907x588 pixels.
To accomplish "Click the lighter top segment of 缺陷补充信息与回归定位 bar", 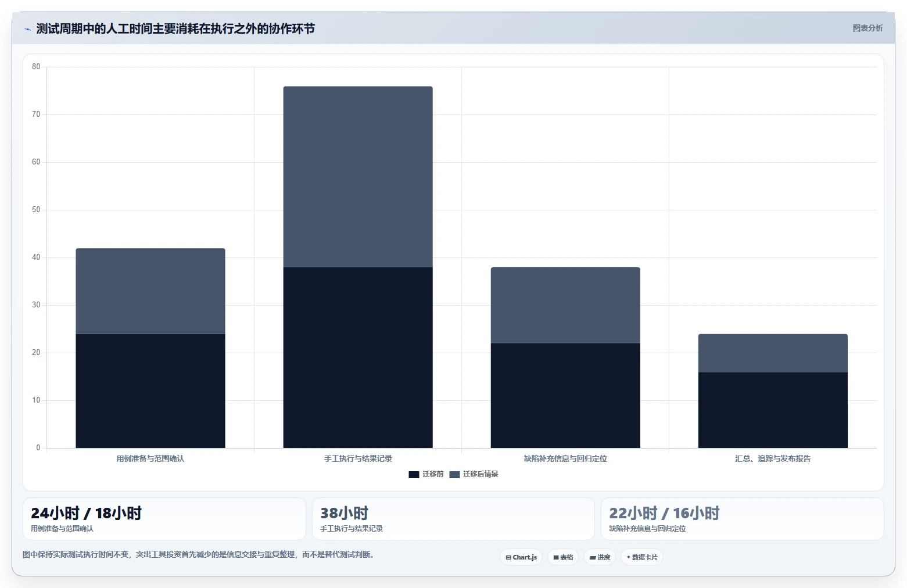I will click(x=565, y=305).
